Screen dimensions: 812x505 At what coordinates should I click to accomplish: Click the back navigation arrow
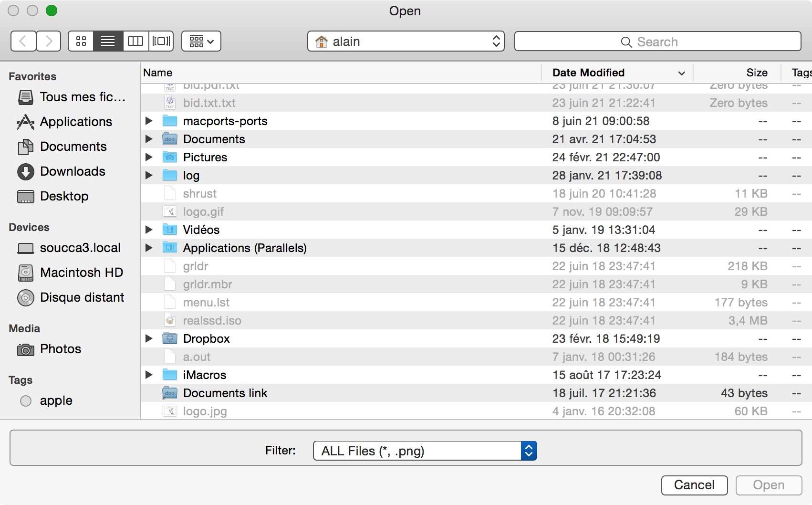pyautogui.click(x=23, y=41)
